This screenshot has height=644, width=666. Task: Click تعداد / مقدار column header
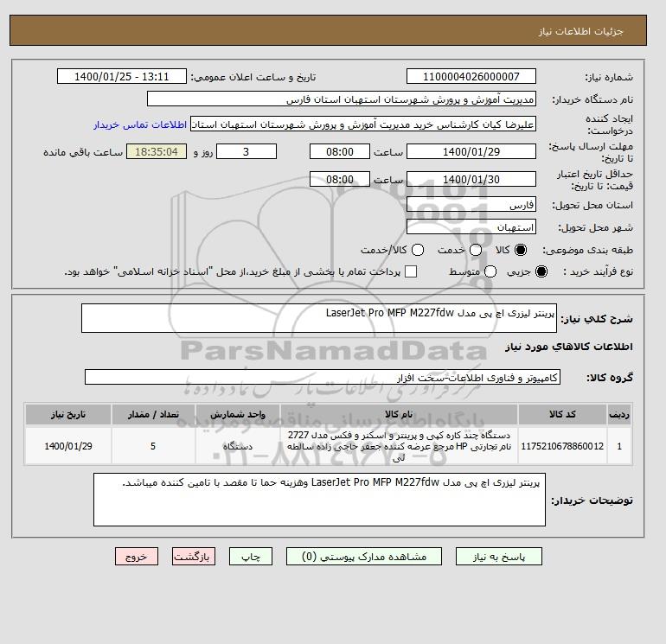pos(153,414)
